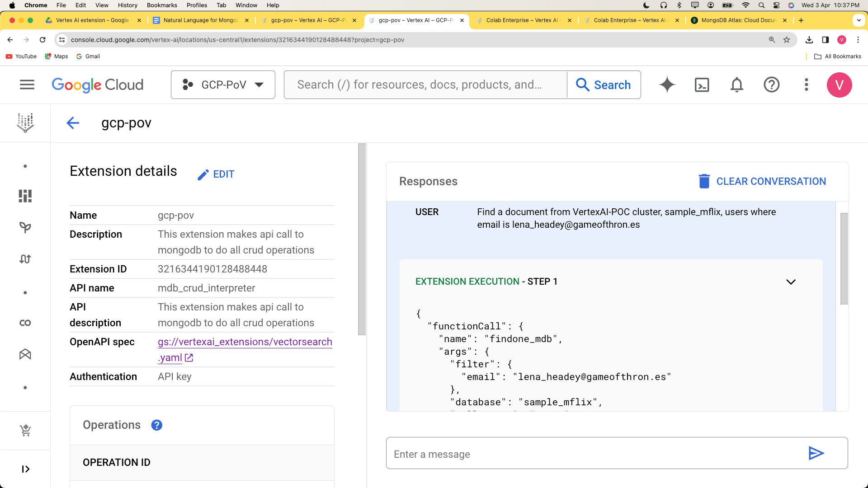Click the notifications bell icon
This screenshot has height=488, width=868.
[x=737, y=84]
